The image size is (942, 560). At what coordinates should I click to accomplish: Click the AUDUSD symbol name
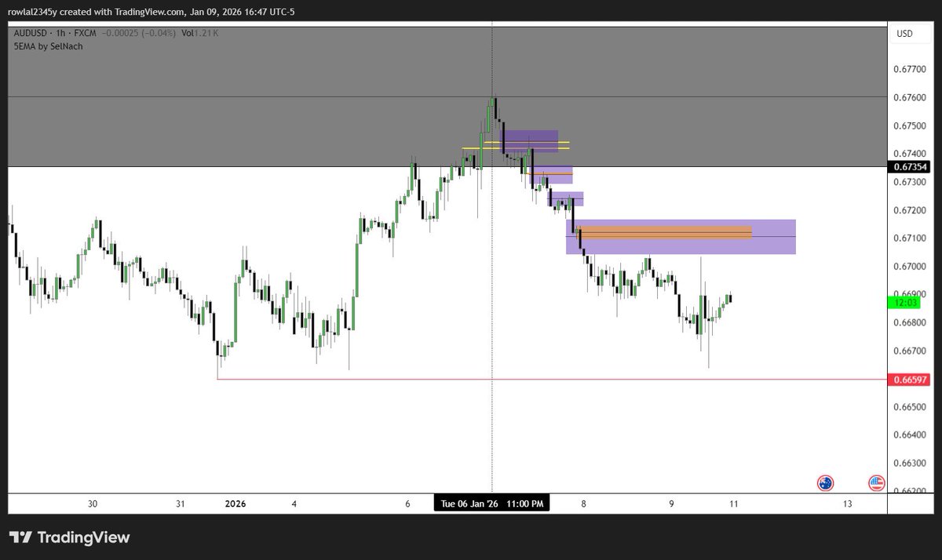[x=30, y=34]
